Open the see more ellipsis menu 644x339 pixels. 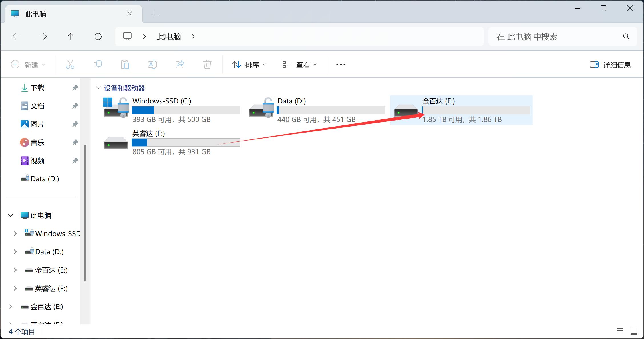tap(341, 64)
